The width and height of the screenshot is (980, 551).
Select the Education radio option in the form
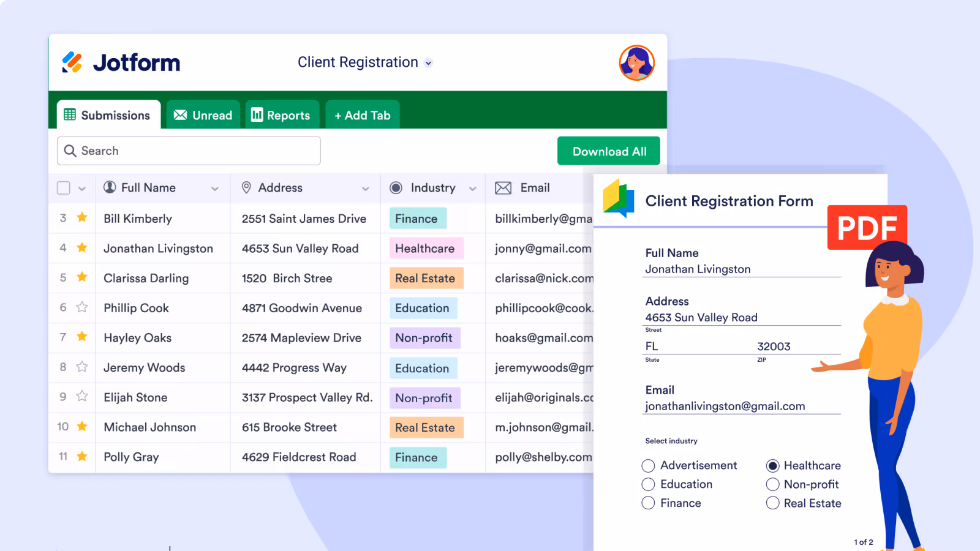[648, 484]
